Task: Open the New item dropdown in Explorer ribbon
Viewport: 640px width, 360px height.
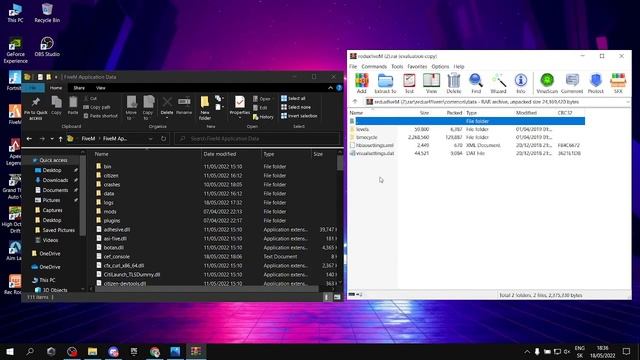Action: (x=219, y=98)
